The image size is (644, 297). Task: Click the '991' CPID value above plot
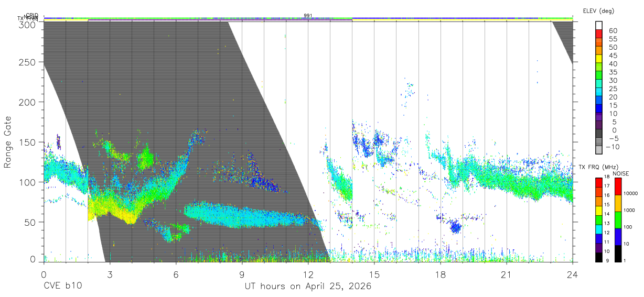(x=308, y=15)
